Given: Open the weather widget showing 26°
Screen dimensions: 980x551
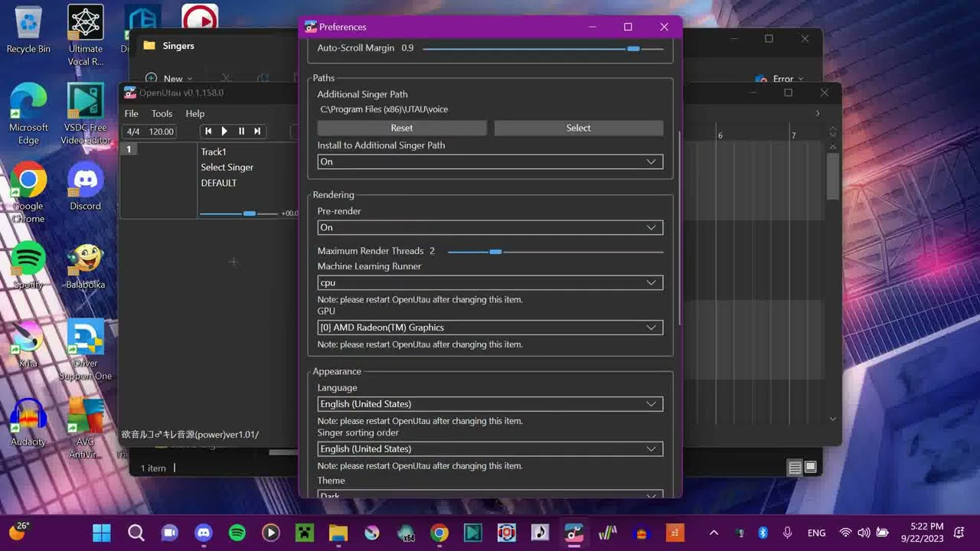Looking at the screenshot, I should (19, 531).
